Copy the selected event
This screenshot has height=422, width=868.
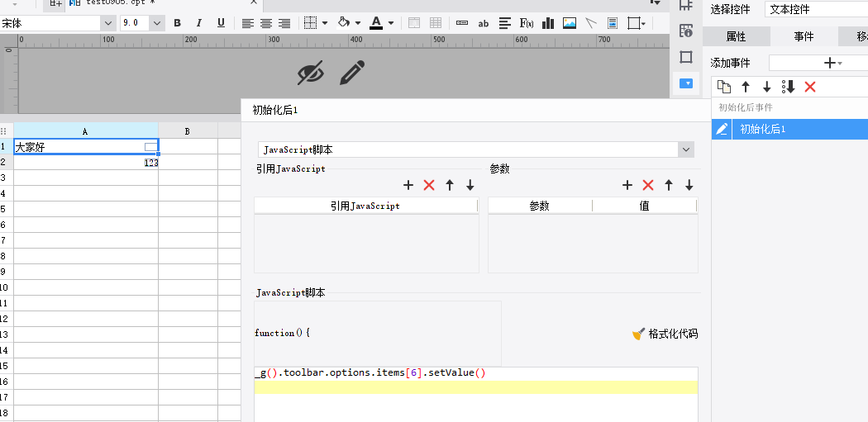point(724,87)
